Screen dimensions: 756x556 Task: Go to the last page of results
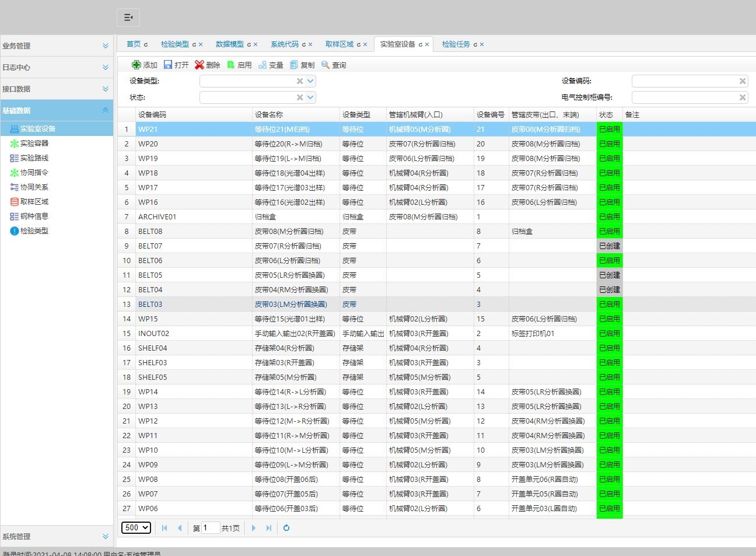268,528
